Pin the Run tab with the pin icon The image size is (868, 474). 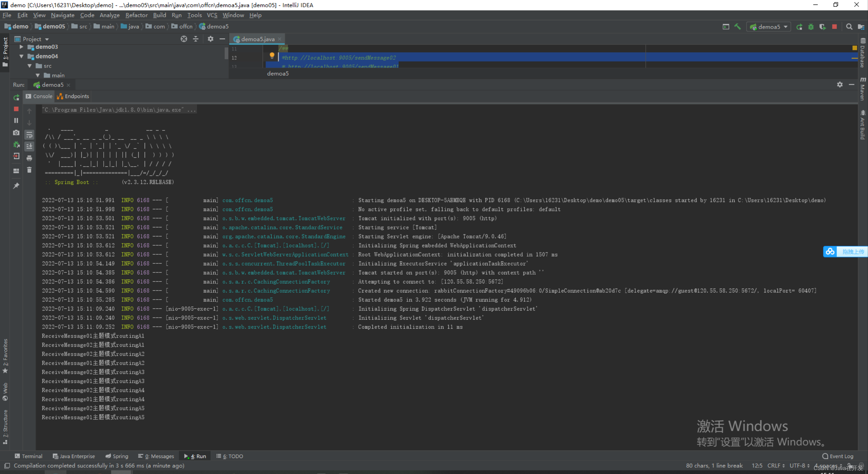[16, 186]
